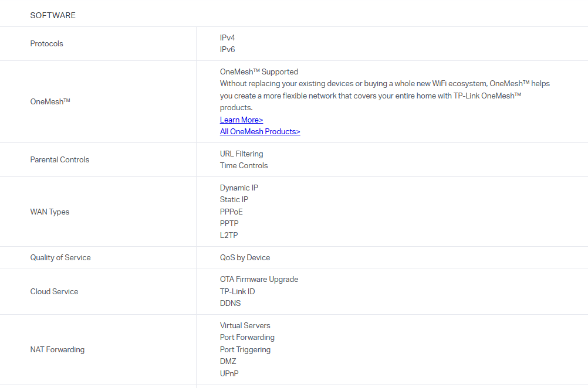The image size is (588, 388).
Task: Click the Cloud Service row label
Action: tap(54, 291)
